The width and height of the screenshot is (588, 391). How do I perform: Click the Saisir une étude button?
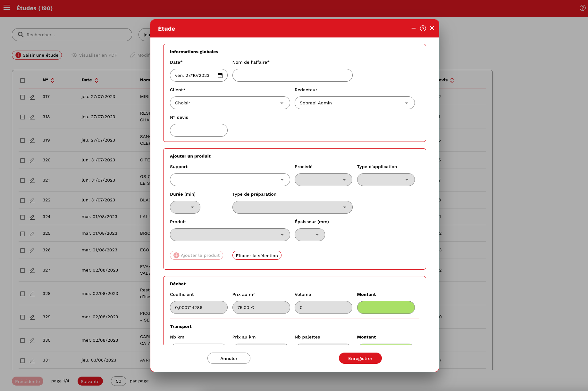tap(37, 55)
